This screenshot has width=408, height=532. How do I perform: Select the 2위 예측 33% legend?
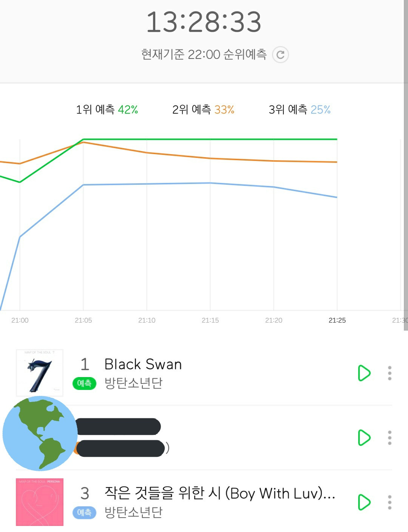203,110
